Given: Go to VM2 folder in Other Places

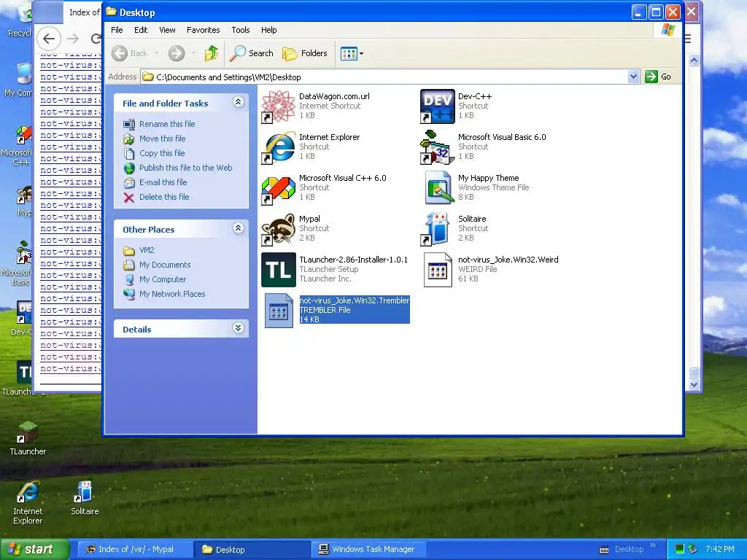Looking at the screenshot, I should [147, 251].
